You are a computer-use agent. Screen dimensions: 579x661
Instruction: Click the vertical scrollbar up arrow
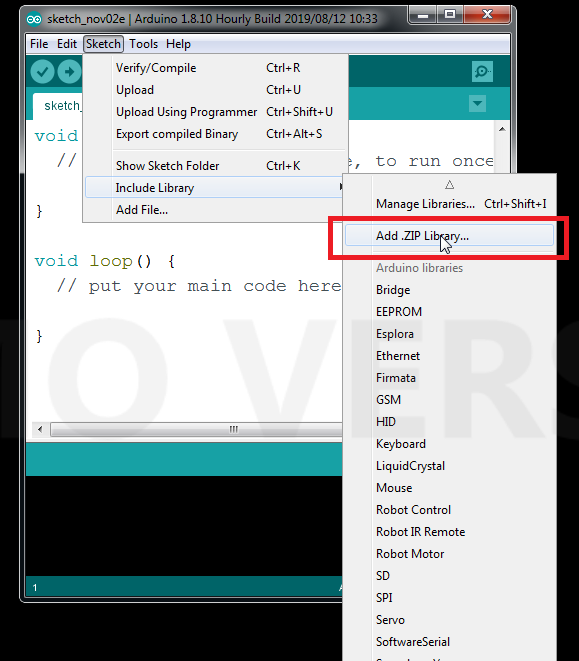point(502,129)
